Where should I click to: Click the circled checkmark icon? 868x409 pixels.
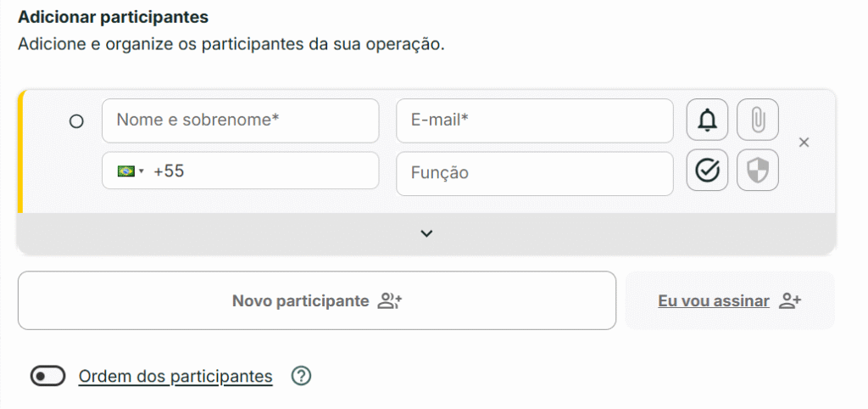[707, 171]
